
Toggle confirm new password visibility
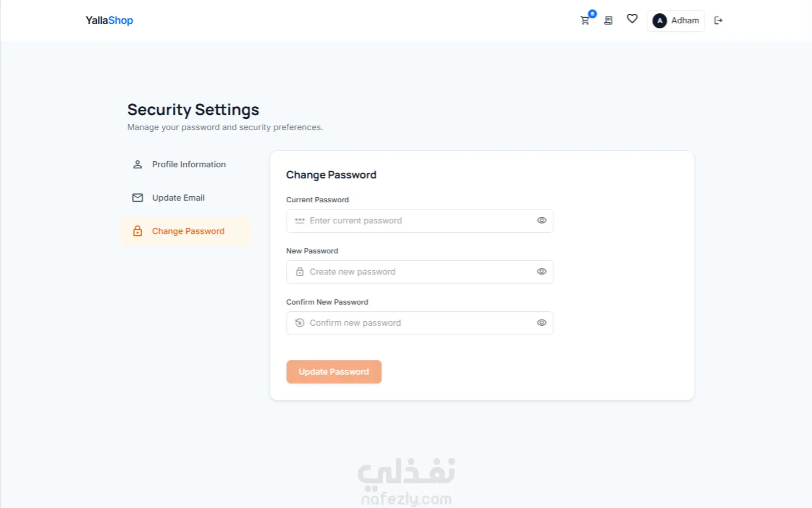point(541,323)
